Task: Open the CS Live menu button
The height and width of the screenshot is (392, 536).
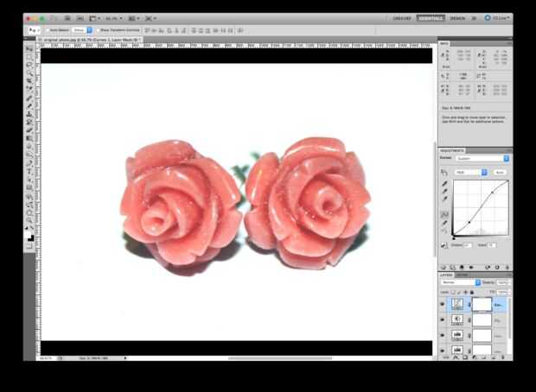Action: pos(498,18)
